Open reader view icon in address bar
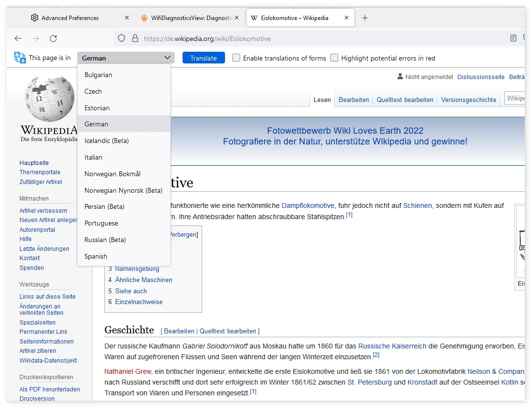The width and height of the screenshot is (532, 408). 513,39
